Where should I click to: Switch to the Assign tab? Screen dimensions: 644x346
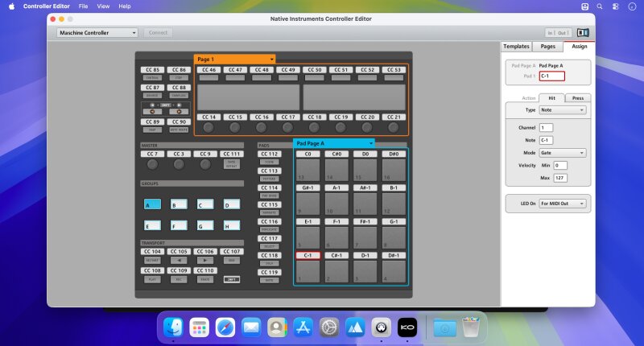pyautogui.click(x=580, y=47)
